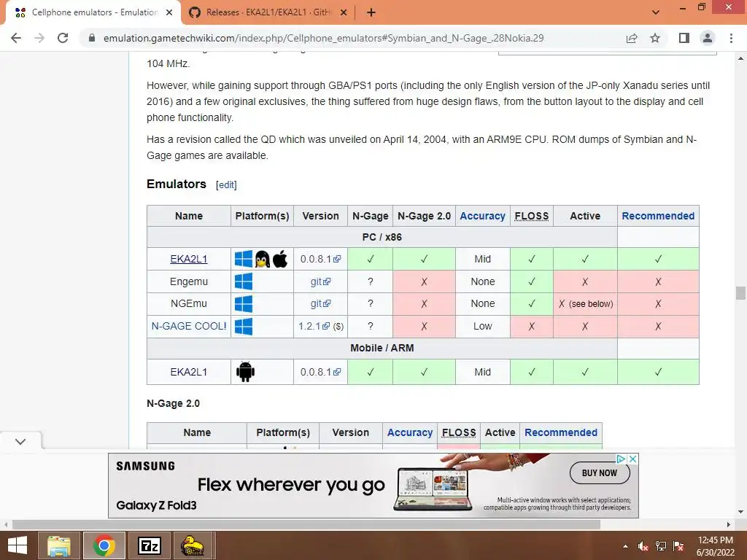The image size is (747, 560).
Task: View site security lock info
Action: (92, 38)
